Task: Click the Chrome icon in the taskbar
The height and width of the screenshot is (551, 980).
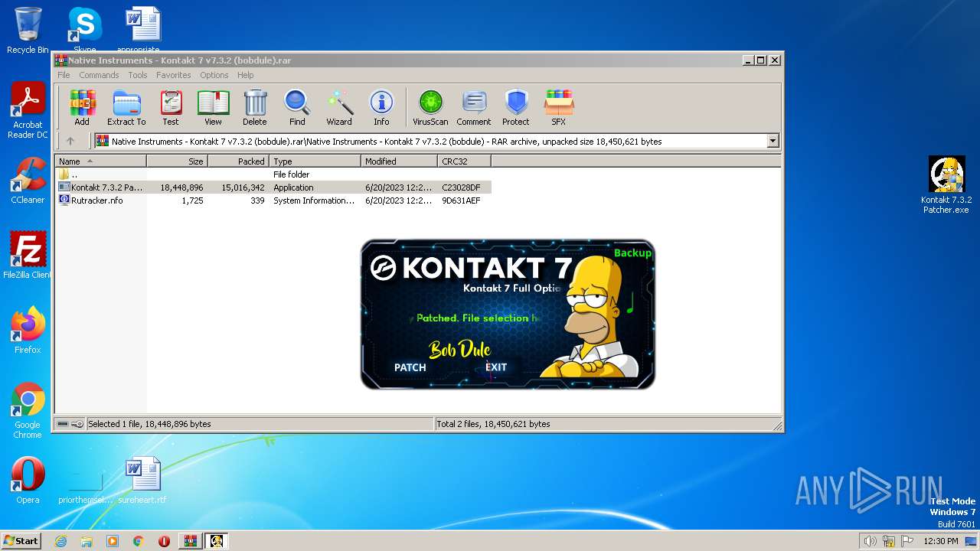Action: click(138, 541)
